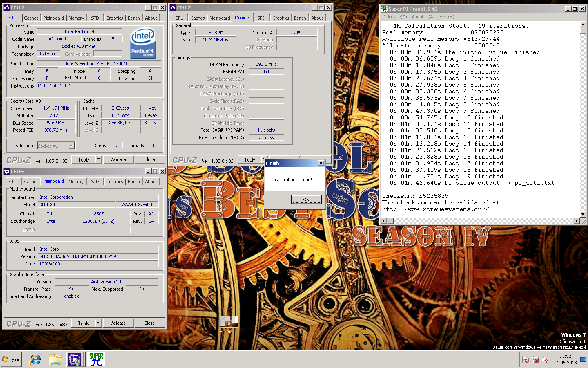Click the Memory Size value 1024 MBytes
This screenshot has height=368, width=588.
pyautogui.click(x=216, y=40)
